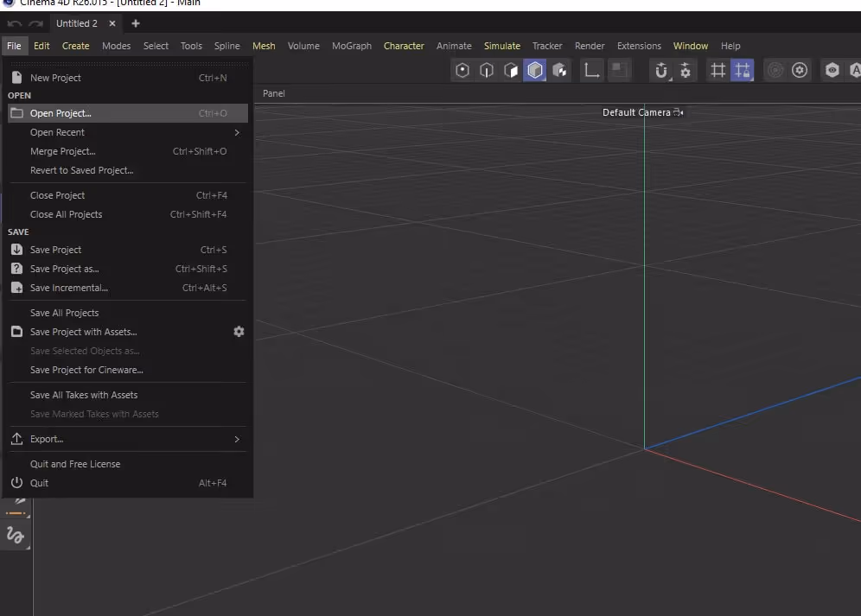The width and height of the screenshot is (861, 616).
Task: Click the gear icon beside Save Project with Assets
Action: 239,332
